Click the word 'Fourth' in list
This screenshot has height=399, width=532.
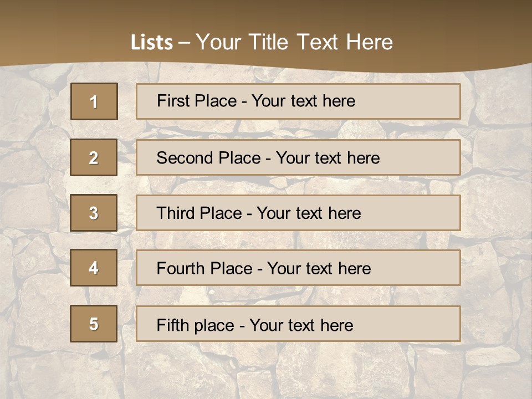point(181,269)
